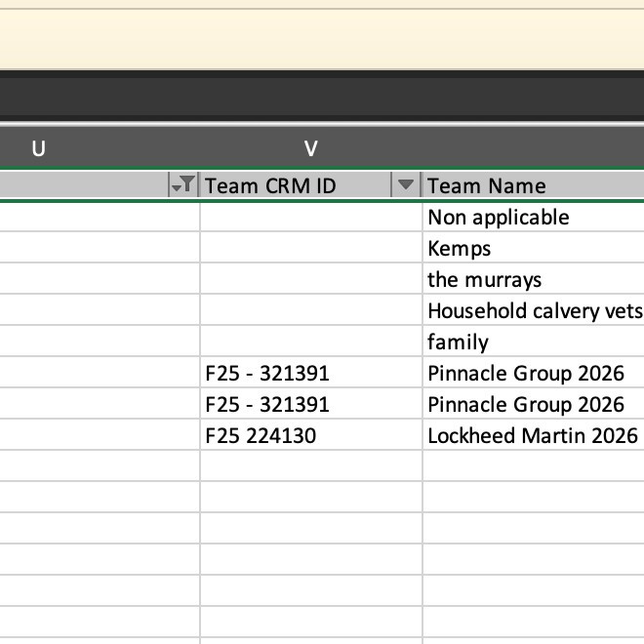Open the active filter button in column U
This screenshot has width=644, height=644.
click(x=182, y=185)
